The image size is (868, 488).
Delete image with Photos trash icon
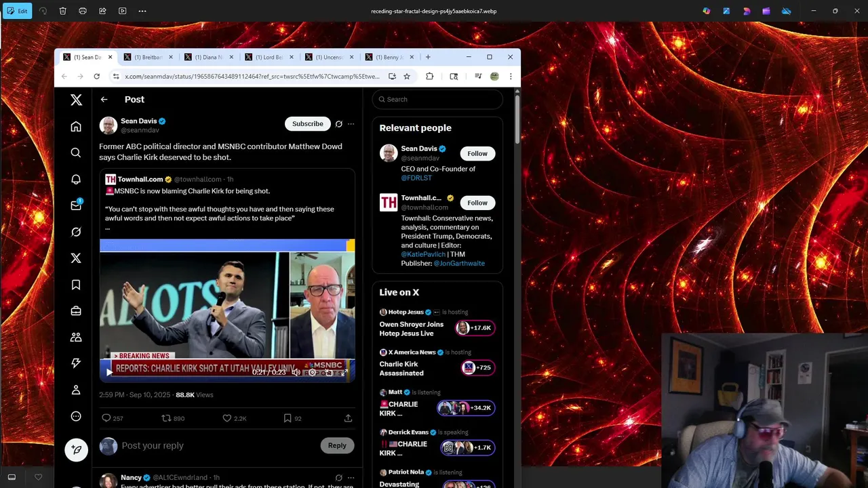coord(62,11)
